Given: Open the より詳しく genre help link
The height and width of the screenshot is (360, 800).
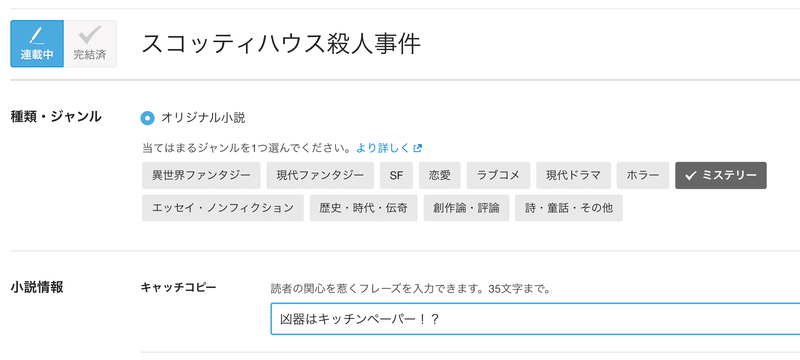Looking at the screenshot, I should [383, 148].
